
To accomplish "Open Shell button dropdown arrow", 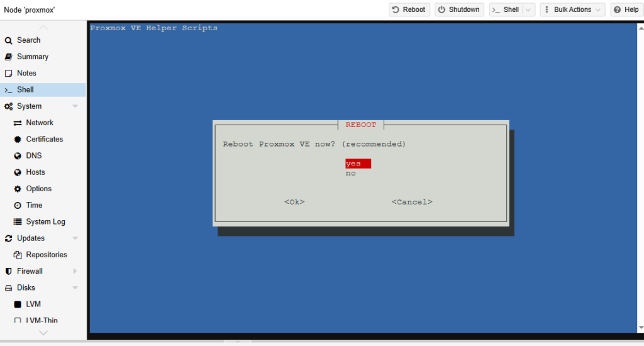I will coord(528,9).
